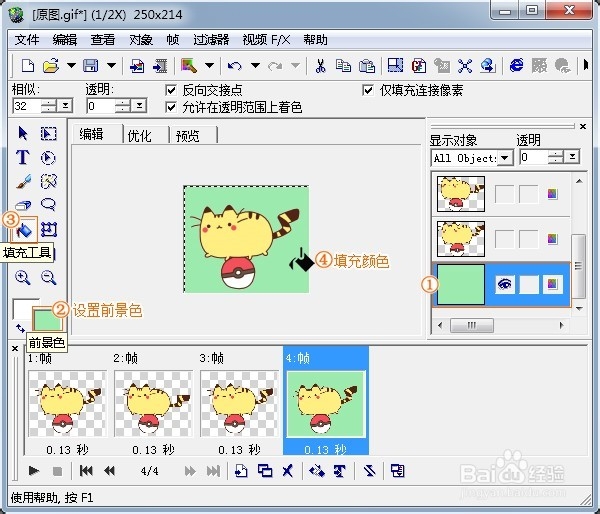Click the 相似 value input field

26,106
